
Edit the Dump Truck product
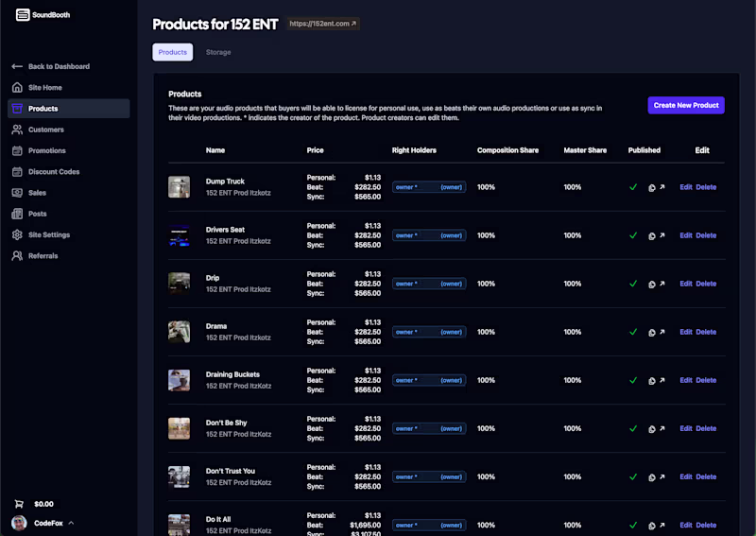[x=686, y=187]
